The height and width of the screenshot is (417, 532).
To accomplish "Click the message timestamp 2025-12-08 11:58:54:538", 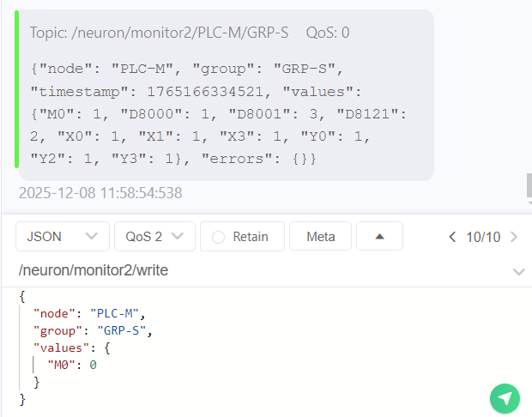I will coord(100,193).
